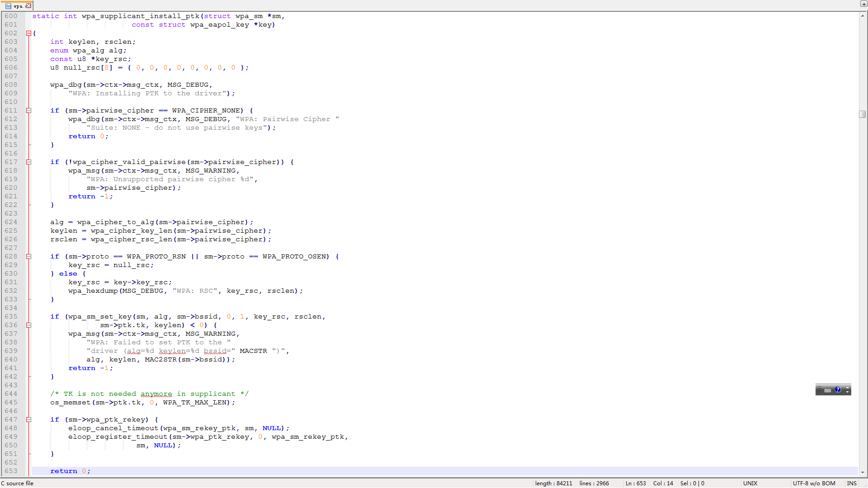Viewport: 868px width, 488px height.
Task: Click the UNIX line ending status field
Action: point(750,483)
